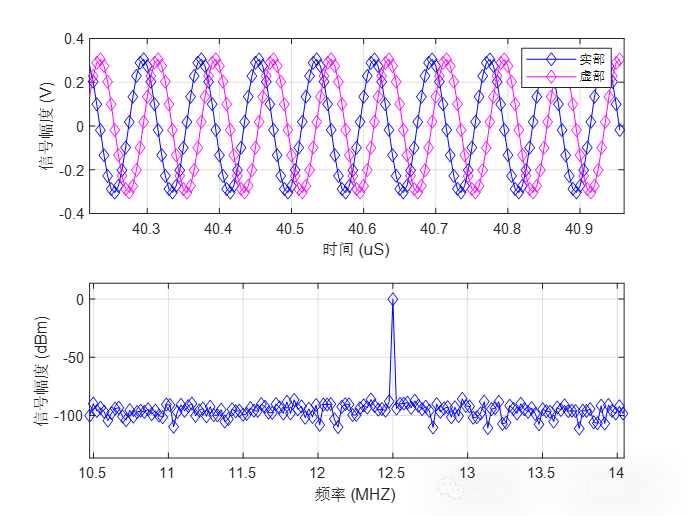Click the 40.9 tick label on time axis
The height and width of the screenshot is (516, 689).
tap(578, 229)
